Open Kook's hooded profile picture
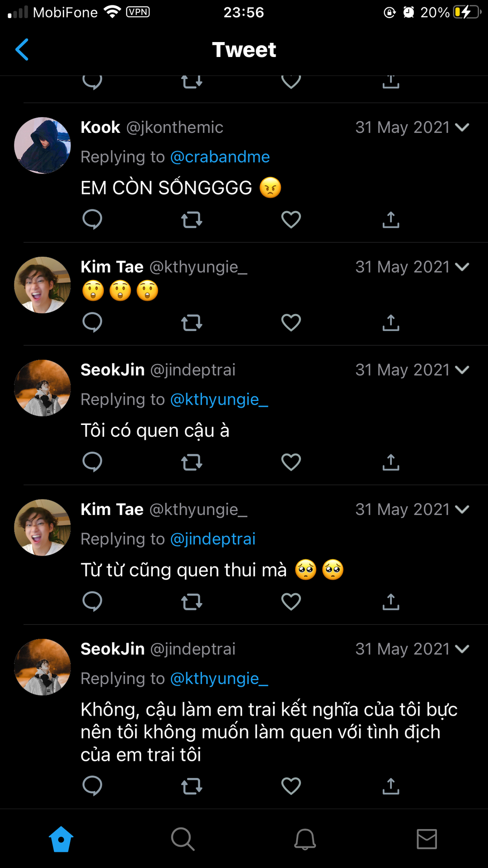488x868 pixels. [42, 146]
